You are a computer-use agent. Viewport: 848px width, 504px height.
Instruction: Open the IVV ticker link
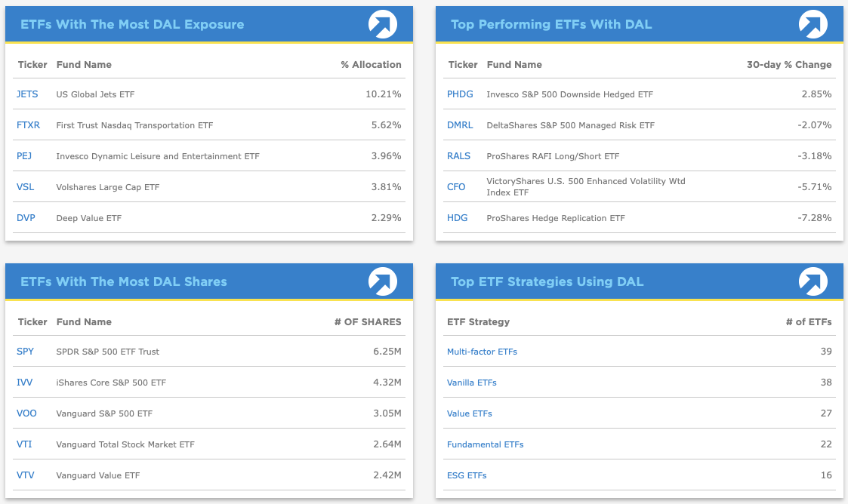pos(24,383)
